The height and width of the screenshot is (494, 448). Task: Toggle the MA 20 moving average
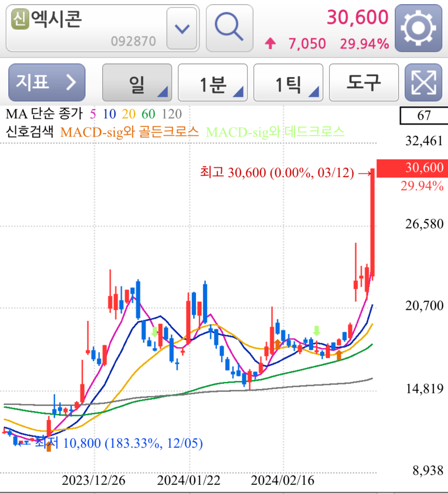pos(128,113)
